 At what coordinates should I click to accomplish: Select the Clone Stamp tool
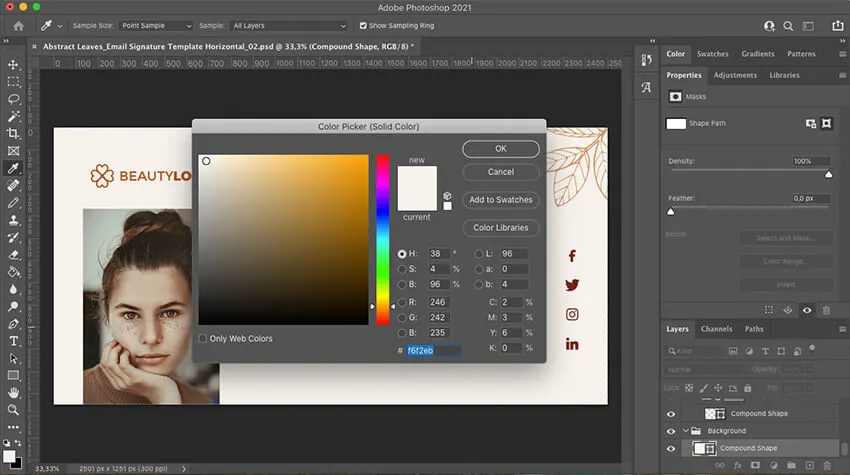point(14,220)
